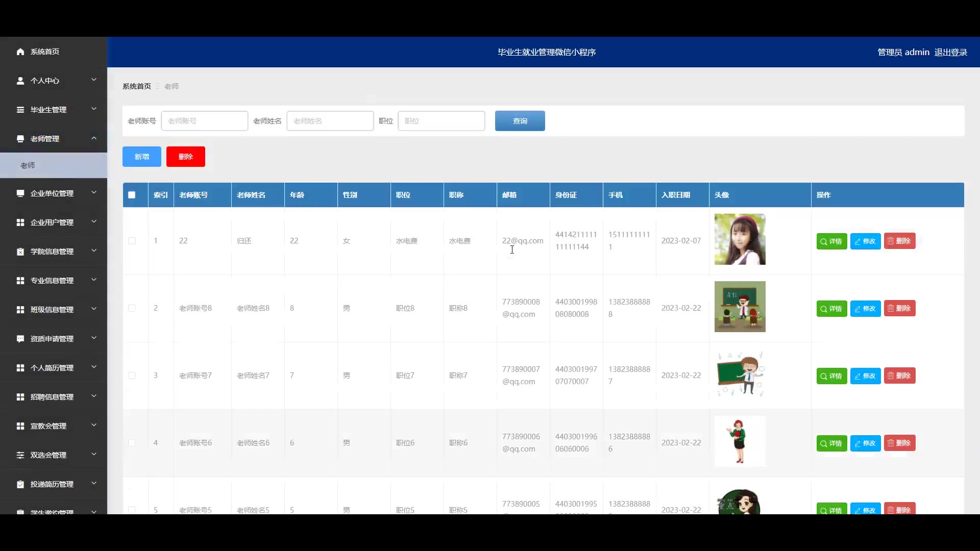980x551 pixels.
Task: Expand the 个人中心 menu chevron
Action: pyautogui.click(x=94, y=80)
